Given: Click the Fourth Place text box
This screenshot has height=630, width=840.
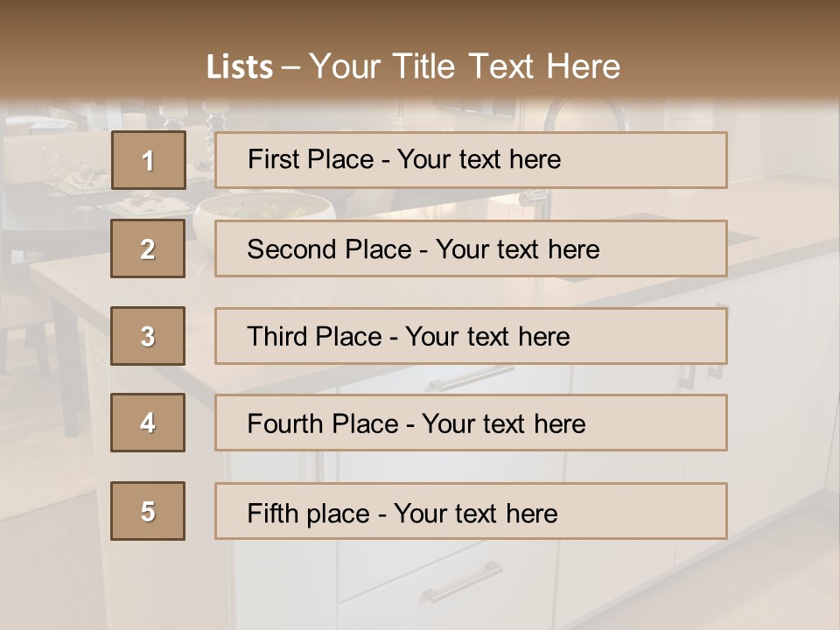Looking at the screenshot, I should (471, 423).
